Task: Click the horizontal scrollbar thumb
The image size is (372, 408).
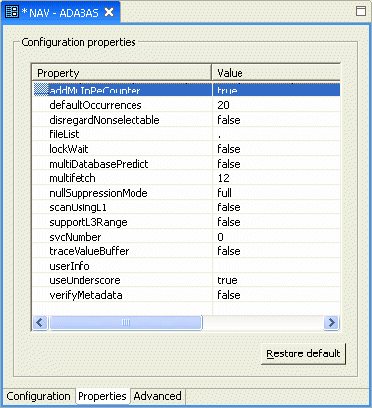Action: (x=126, y=322)
